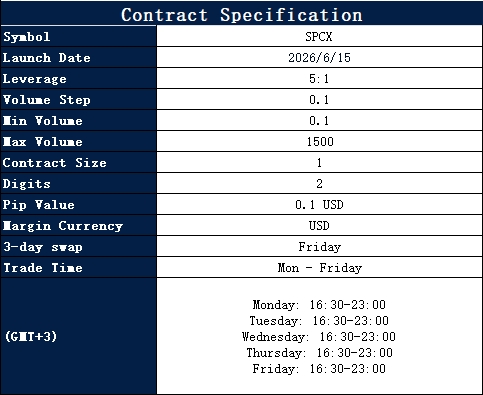483x395 pixels.
Task: Select the Contract Size label
Action: click(55, 163)
